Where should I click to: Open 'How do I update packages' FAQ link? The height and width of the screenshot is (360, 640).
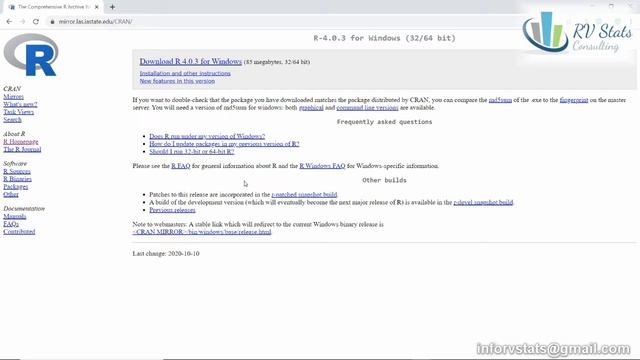coord(224,144)
